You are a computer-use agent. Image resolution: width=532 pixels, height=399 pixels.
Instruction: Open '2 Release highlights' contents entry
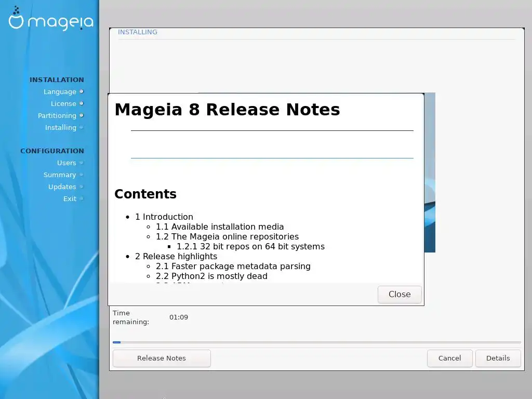[176, 256]
